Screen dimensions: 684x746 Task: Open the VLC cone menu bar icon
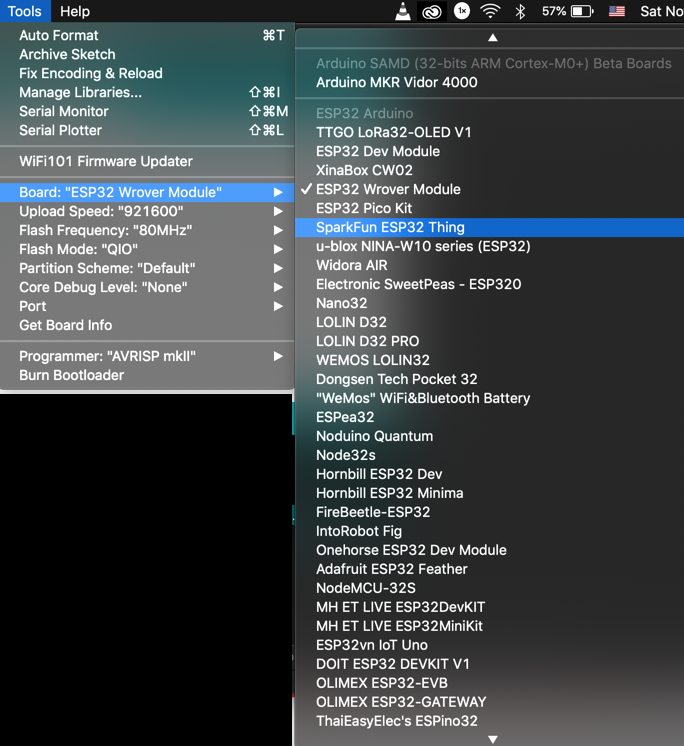tap(403, 11)
